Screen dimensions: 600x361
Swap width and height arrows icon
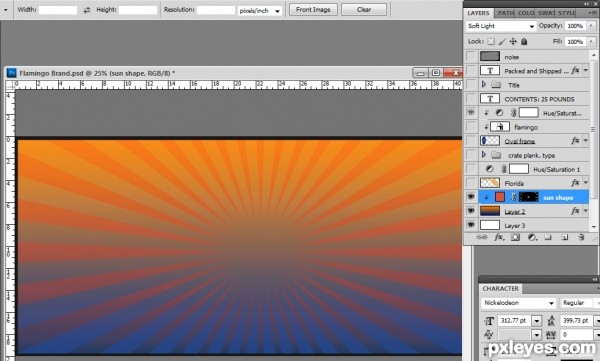click(x=87, y=10)
